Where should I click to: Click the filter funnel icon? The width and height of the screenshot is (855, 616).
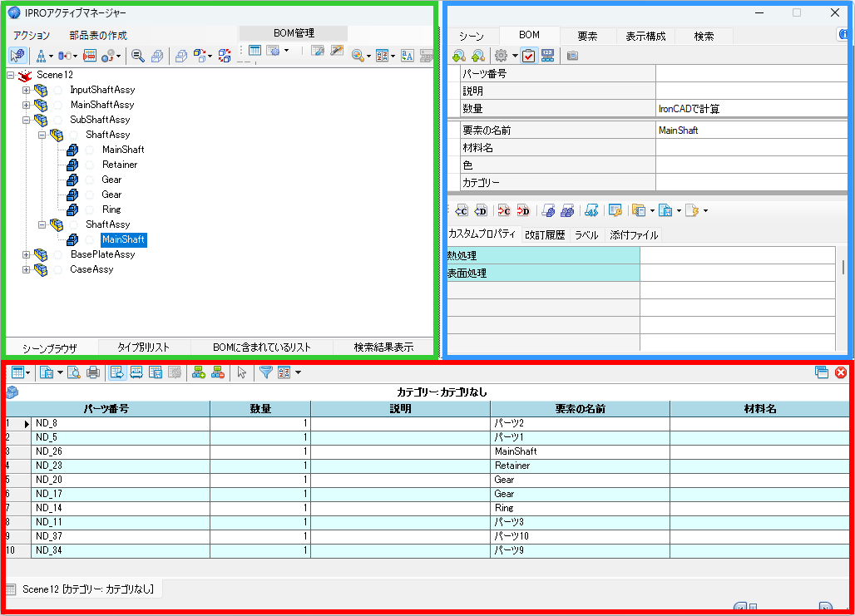point(265,372)
